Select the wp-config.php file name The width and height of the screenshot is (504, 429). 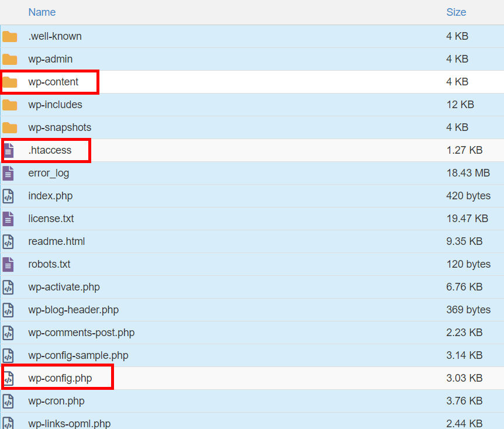tap(60, 378)
